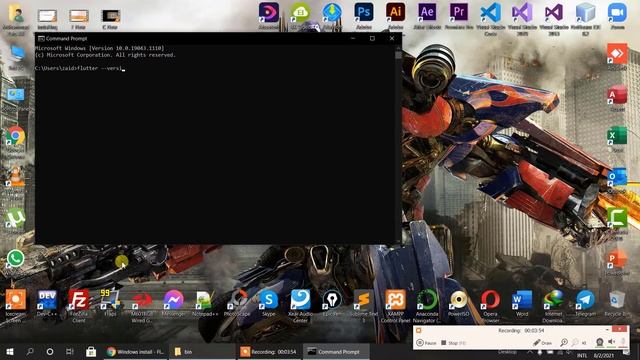Switch to Command Prompt taskbar item
This screenshot has height=360, width=640.
(x=336, y=351)
